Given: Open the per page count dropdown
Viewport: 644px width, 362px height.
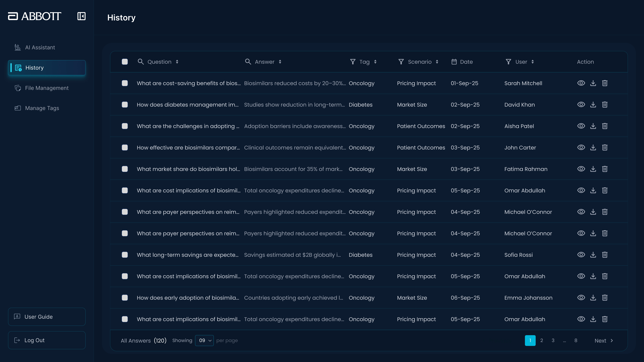Looking at the screenshot, I should 204,341.
